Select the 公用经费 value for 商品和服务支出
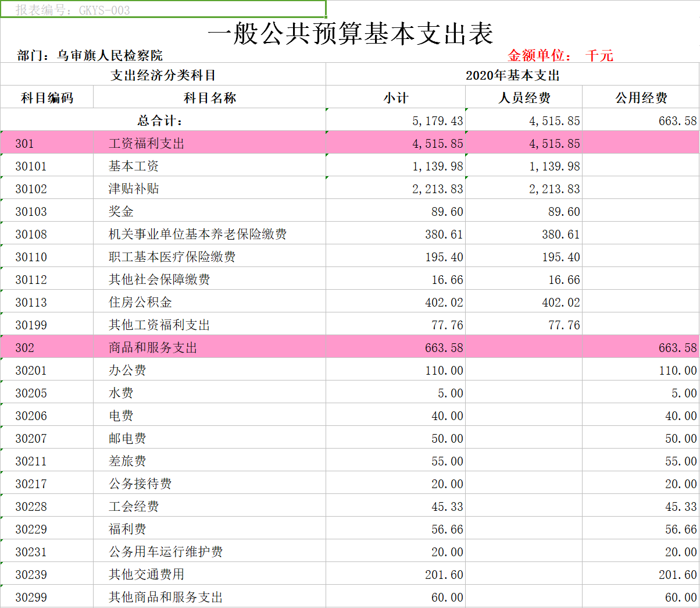Viewport: 700px width, 608px height. coord(641,347)
